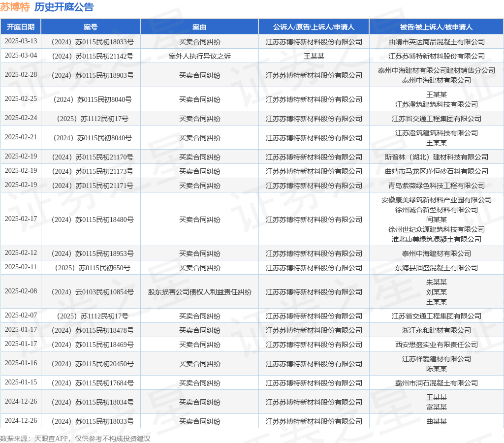Click date cell 2025-02-25

coord(21,99)
